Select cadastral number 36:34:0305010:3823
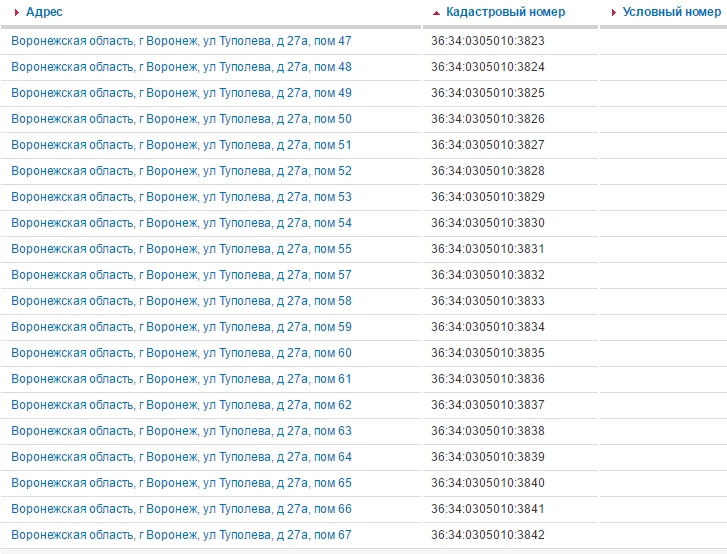727x554 pixels. (488, 41)
